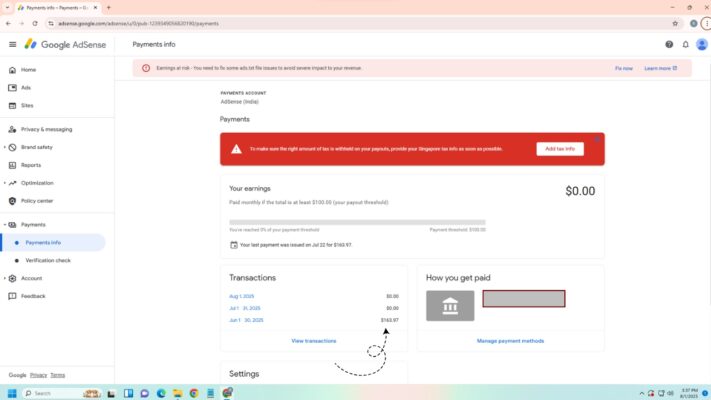Open the Aug 1, 2025 transaction

coord(242,296)
